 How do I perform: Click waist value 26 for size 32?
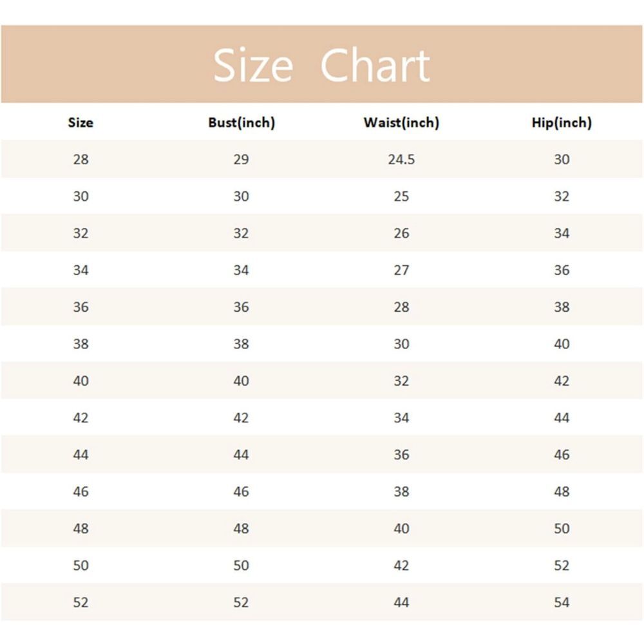pos(401,233)
